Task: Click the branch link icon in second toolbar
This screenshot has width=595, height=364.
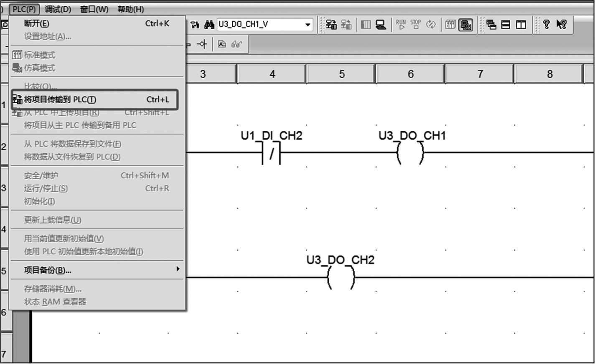Action: click(x=202, y=44)
